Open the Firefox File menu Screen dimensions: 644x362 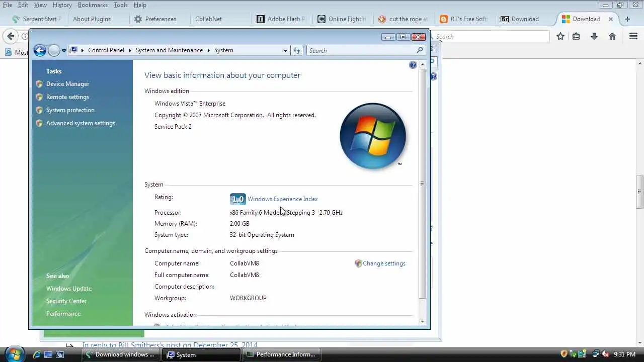(8, 5)
